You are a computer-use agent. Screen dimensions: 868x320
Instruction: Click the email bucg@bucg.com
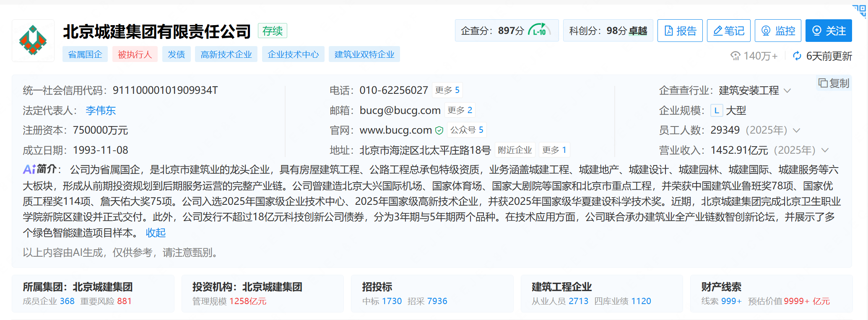400,110
